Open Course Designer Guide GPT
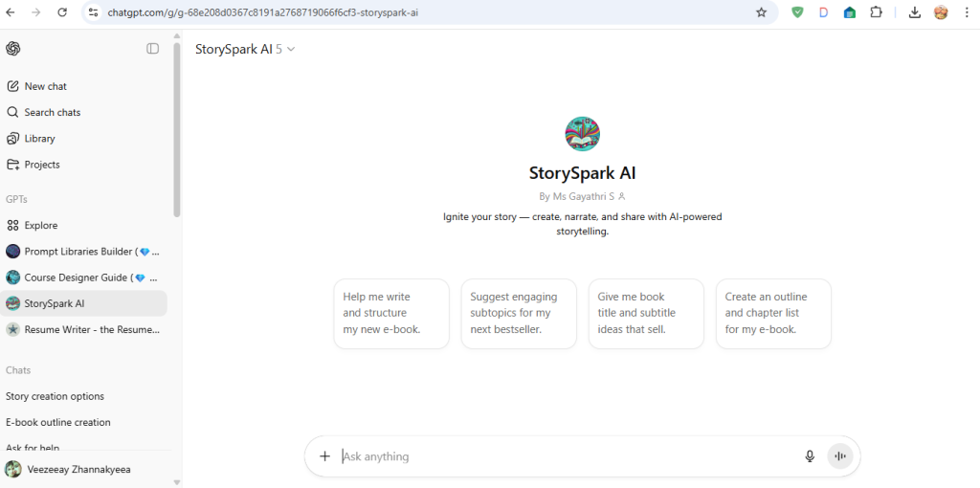Viewport: 980px width, 488px height. click(84, 277)
